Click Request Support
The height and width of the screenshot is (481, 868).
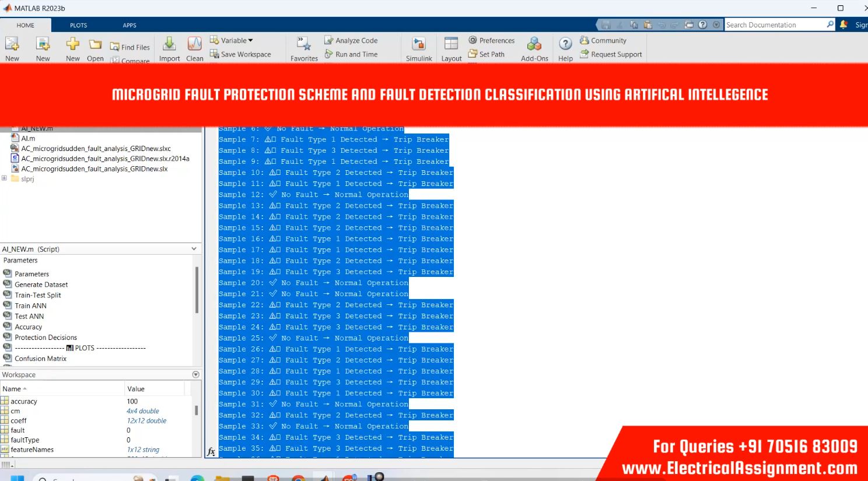[611, 54]
